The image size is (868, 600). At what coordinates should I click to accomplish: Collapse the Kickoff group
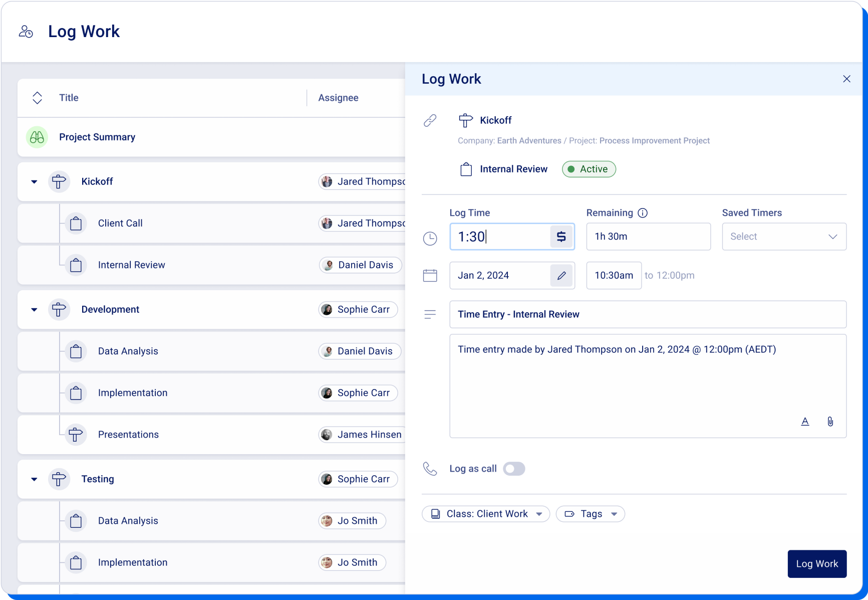[x=34, y=181]
